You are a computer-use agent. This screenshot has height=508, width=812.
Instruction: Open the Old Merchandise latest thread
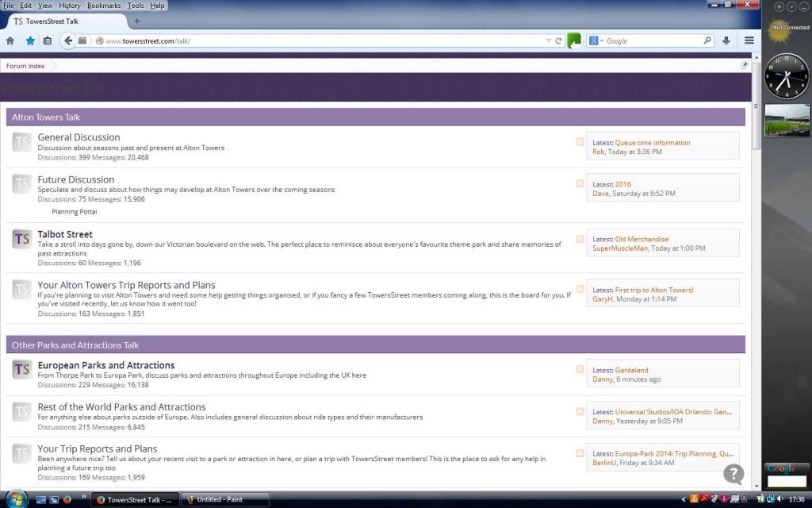642,239
